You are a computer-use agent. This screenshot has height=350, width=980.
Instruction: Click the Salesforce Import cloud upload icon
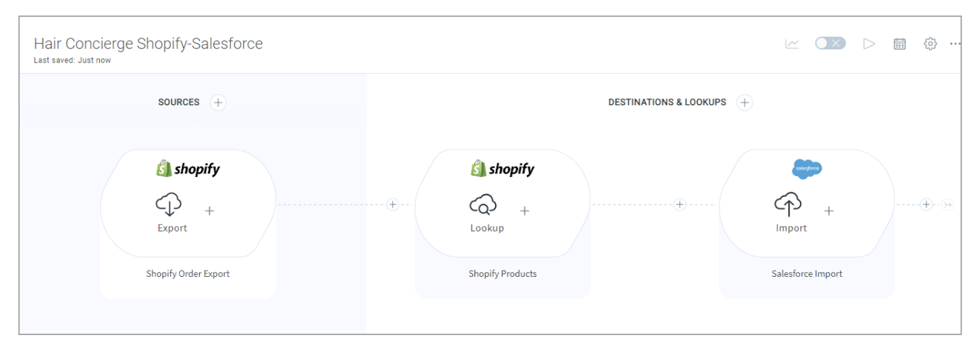click(788, 204)
